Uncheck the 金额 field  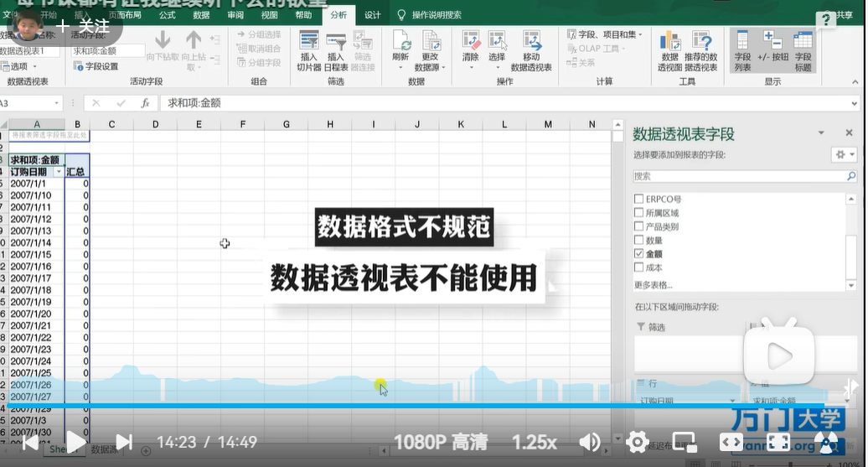click(638, 254)
